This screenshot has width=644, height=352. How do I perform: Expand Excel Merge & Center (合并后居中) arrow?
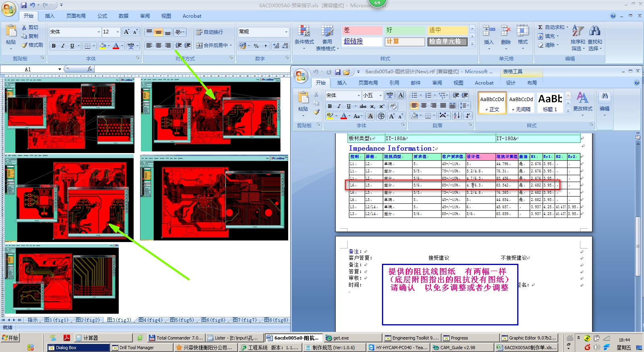(231, 46)
